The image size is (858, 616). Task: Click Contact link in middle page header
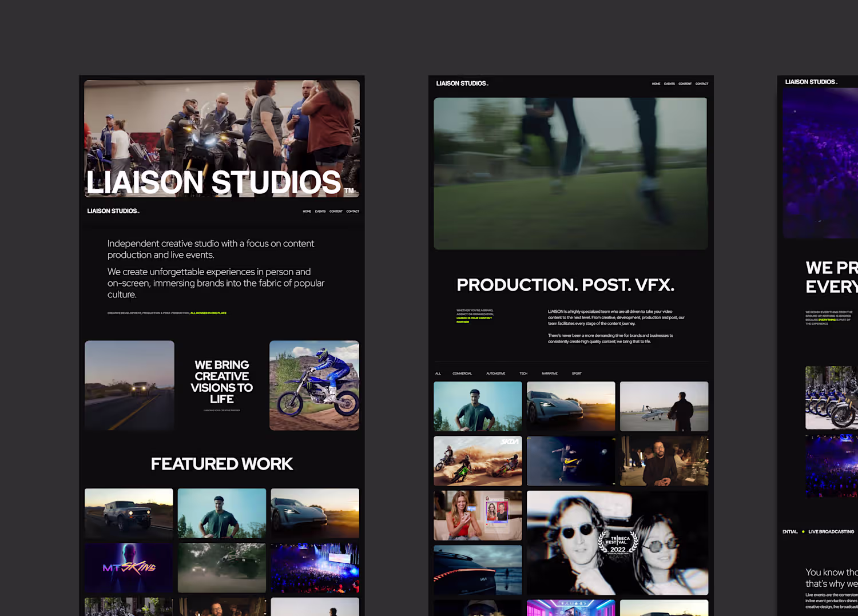pyautogui.click(x=702, y=84)
